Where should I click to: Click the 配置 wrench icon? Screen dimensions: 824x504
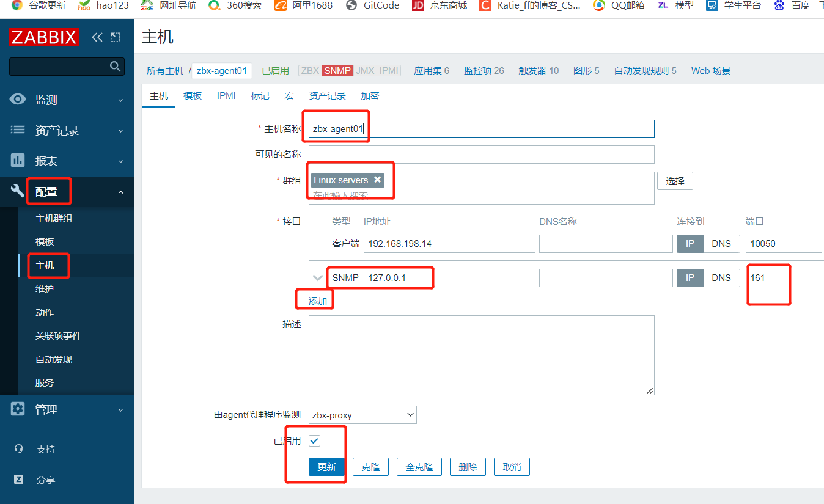click(18, 191)
